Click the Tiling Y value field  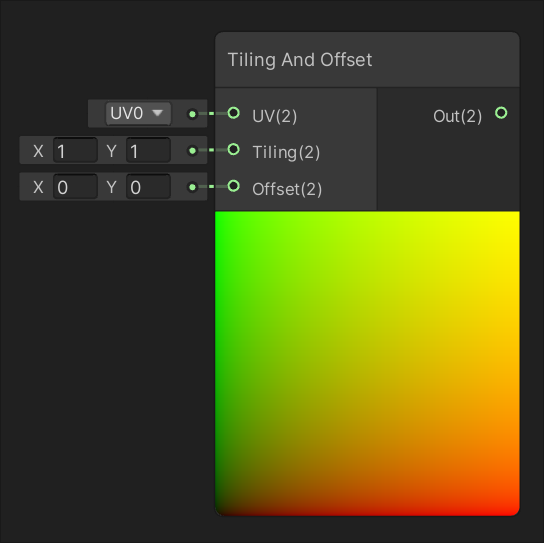148,150
